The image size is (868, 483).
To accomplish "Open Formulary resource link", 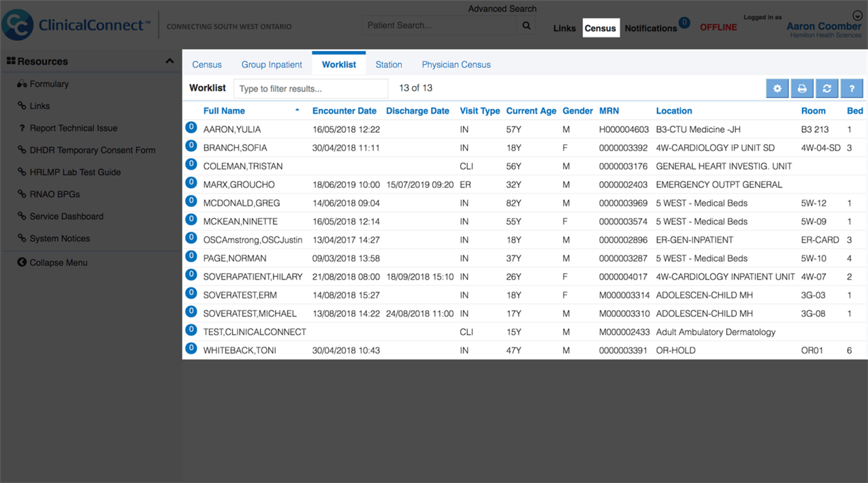I will pyautogui.click(x=49, y=84).
